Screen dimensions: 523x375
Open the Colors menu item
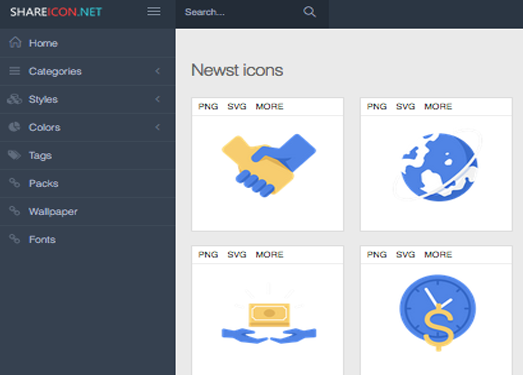coord(87,127)
